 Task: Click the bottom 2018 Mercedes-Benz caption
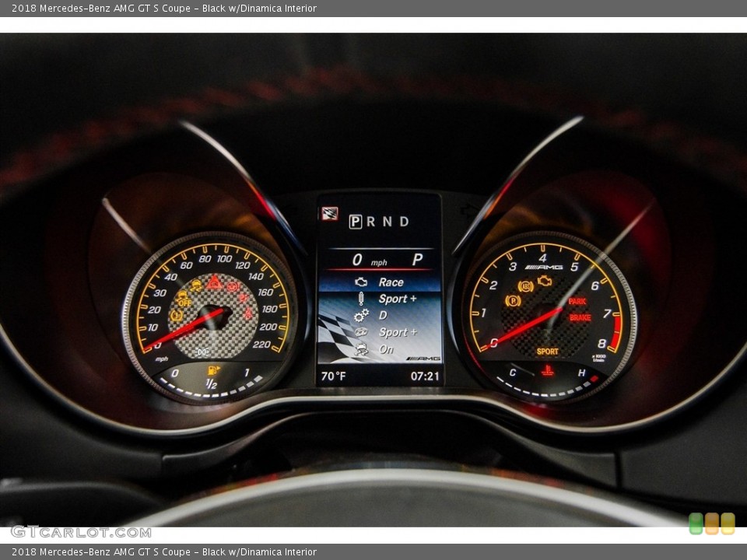164,552
